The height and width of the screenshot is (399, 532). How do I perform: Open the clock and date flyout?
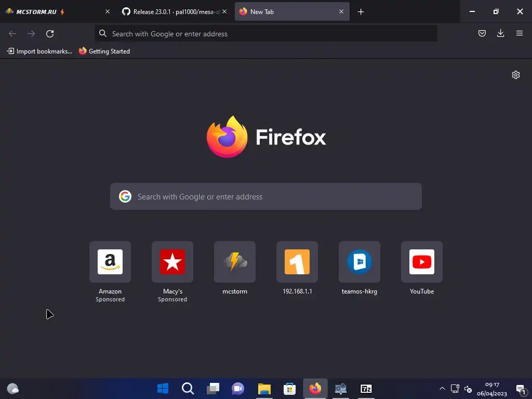tap(492, 389)
